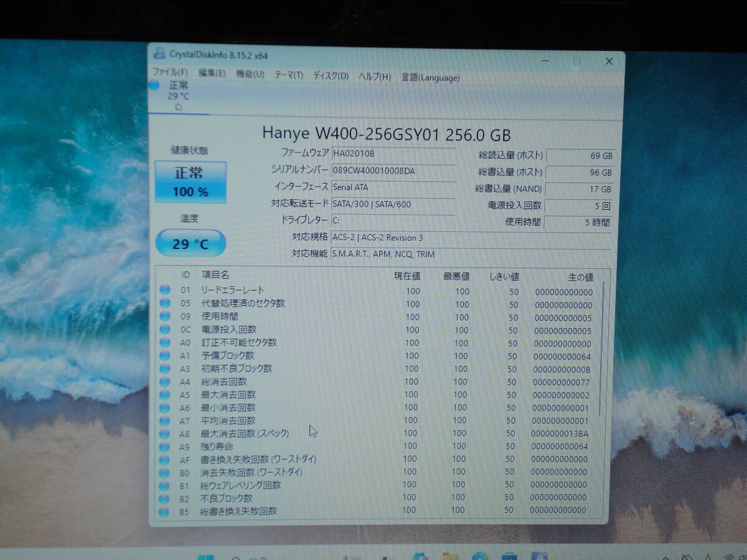Click the status icon next to 残り寿命
The image size is (747, 560).
pyautogui.click(x=165, y=446)
